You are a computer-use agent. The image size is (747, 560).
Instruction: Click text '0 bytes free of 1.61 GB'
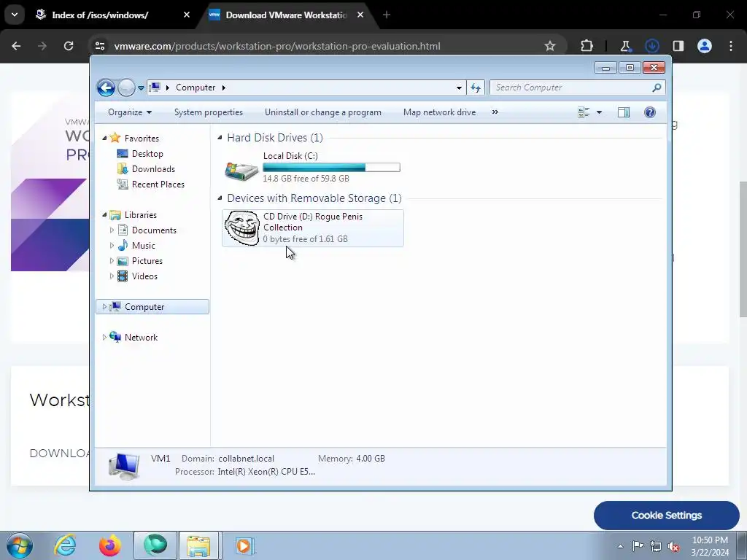pos(306,239)
